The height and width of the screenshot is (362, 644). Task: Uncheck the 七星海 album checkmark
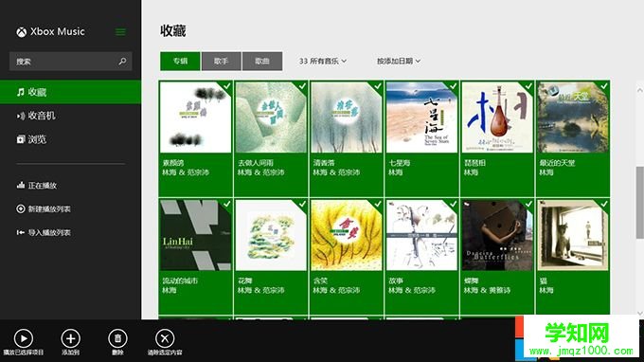coord(453,86)
